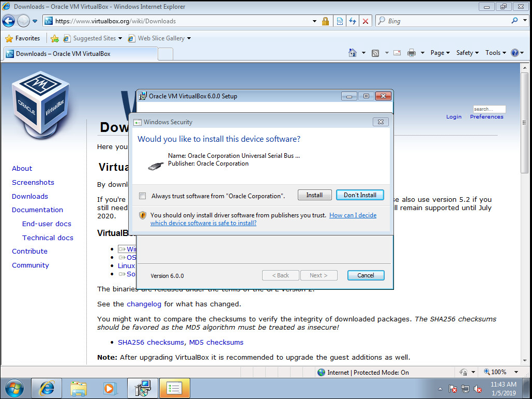Click the Refresh page icon
Viewport: 532px width, 399px height.
pos(353,21)
